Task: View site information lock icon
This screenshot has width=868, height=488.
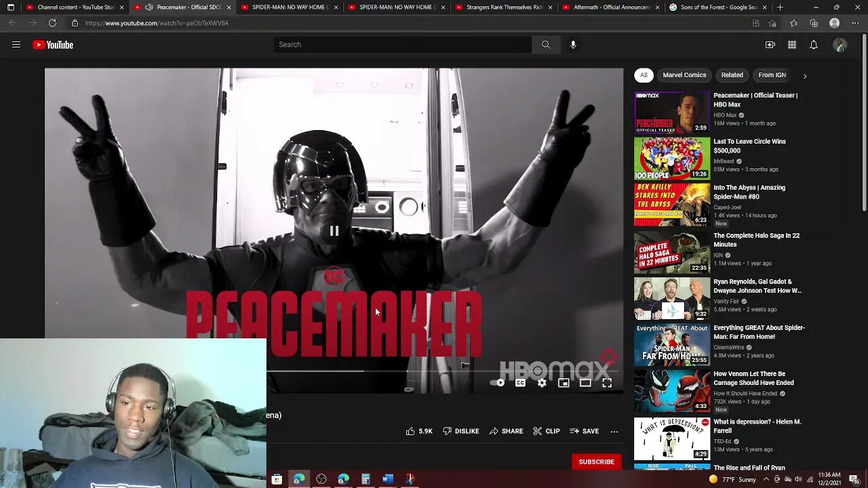Action: click(x=75, y=23)
